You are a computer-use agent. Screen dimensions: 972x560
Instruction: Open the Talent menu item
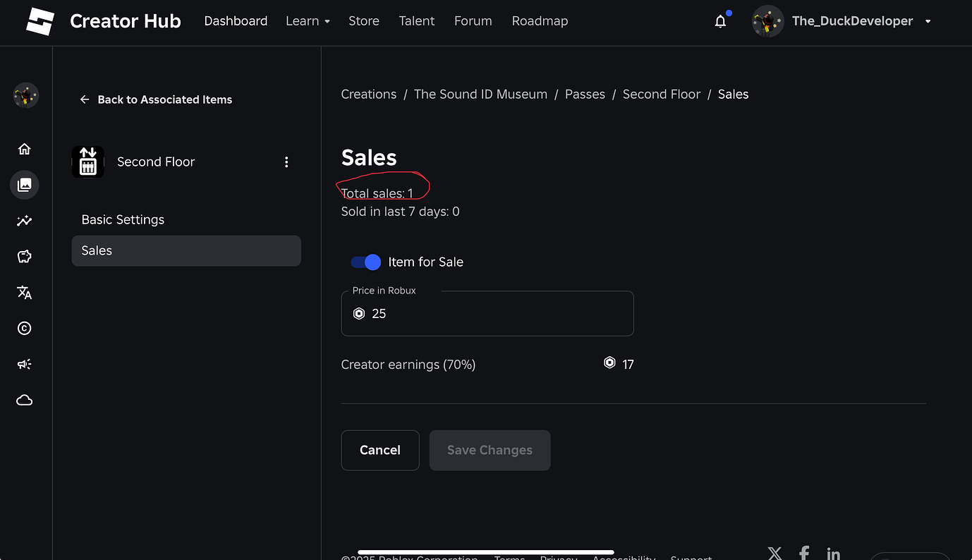point(416,21)
